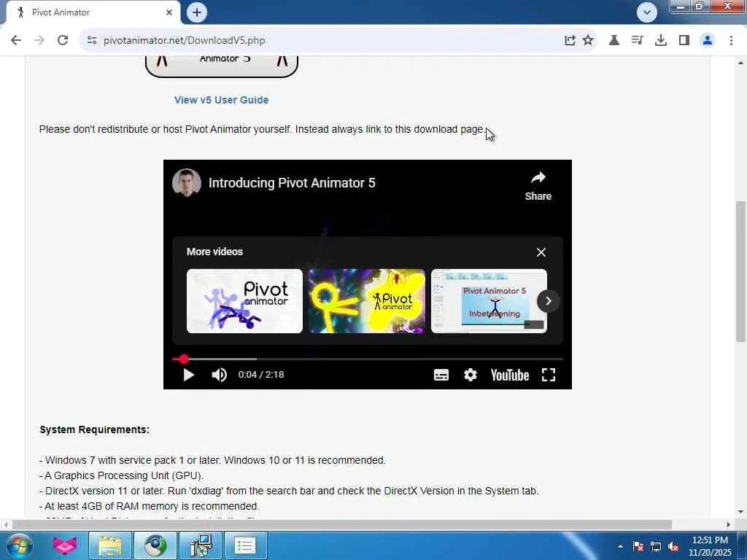The width and height of the screenshot is (747, 560).
Task: Open the file explorer taskbar icon
Action: (x=110, y=545)
